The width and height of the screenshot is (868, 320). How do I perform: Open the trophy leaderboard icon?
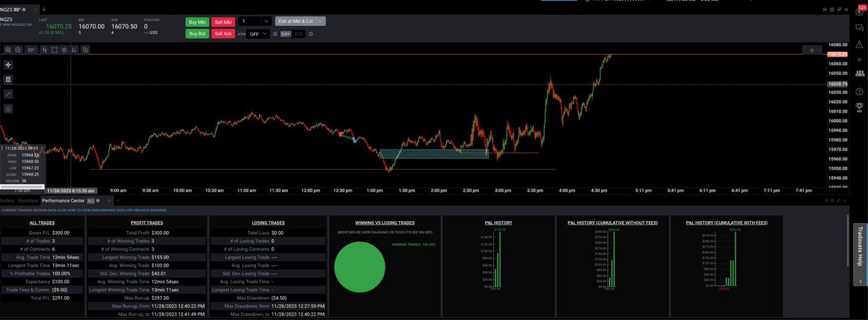(x=859, y=107)
